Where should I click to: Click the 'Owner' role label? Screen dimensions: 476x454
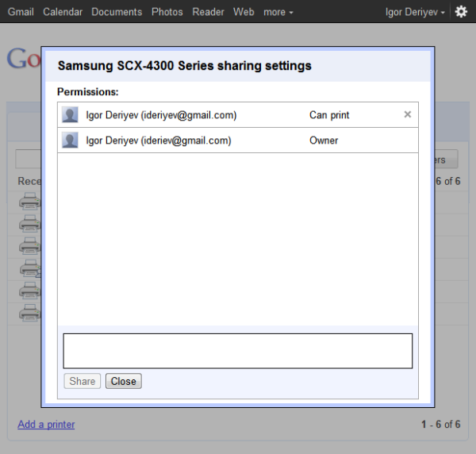324,140
